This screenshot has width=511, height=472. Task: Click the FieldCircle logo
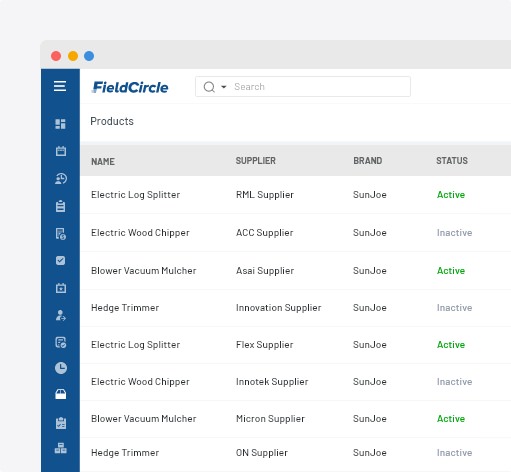click(130, 87)
